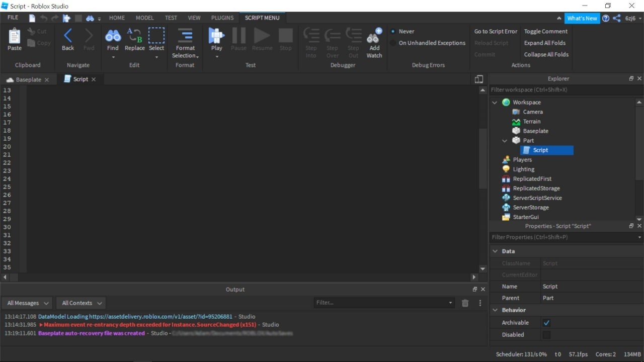Close the Script document tab

click(x=94, y=79)
